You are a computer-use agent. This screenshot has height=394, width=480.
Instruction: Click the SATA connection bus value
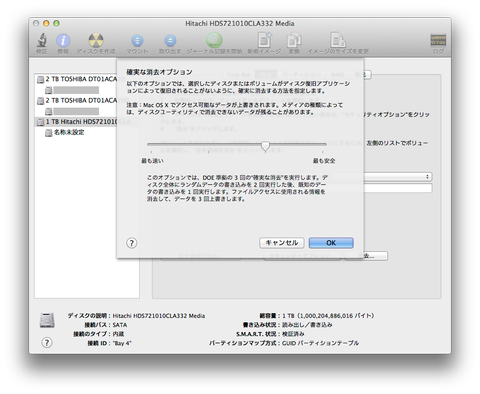120,325
